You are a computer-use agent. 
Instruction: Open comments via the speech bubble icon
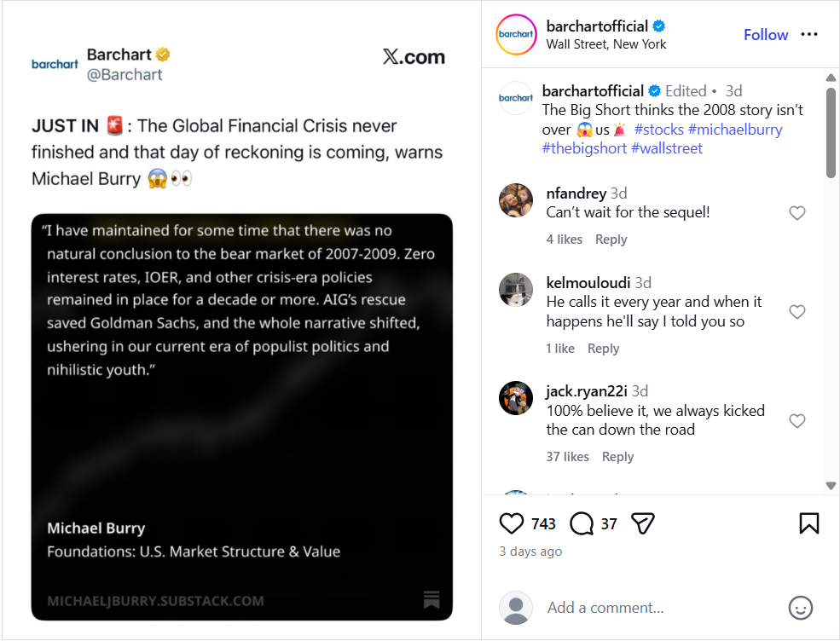(582, 523)
